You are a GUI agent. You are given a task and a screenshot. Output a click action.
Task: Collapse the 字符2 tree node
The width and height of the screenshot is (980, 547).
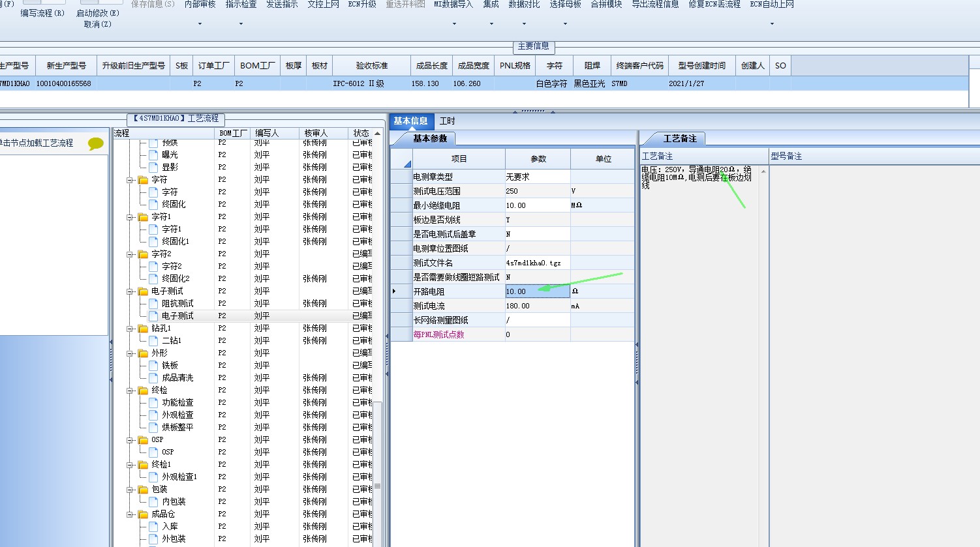click(x=130, y=254)
